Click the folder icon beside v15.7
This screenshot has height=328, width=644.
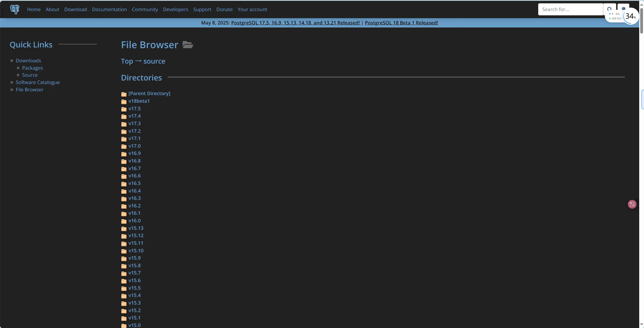tap(124, 274)
